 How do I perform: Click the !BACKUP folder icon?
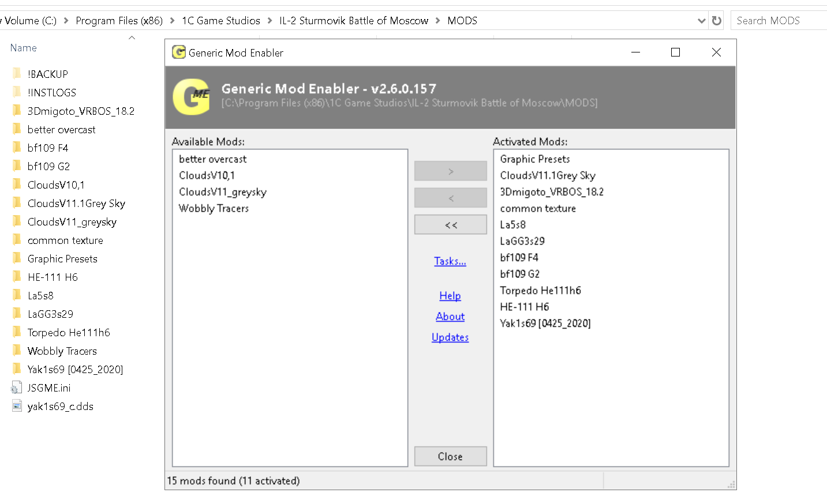click(x=17, y=74)
